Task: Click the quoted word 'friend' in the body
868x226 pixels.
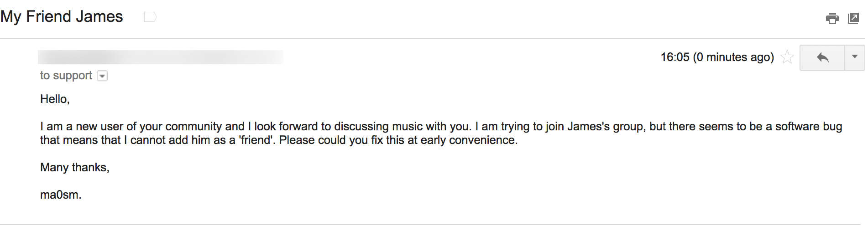Action: tap(256, 140)
